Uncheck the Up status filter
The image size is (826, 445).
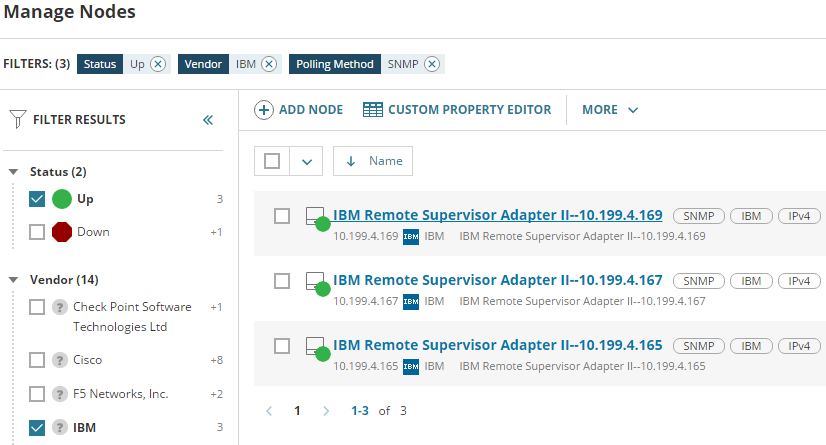click(37, 199)
